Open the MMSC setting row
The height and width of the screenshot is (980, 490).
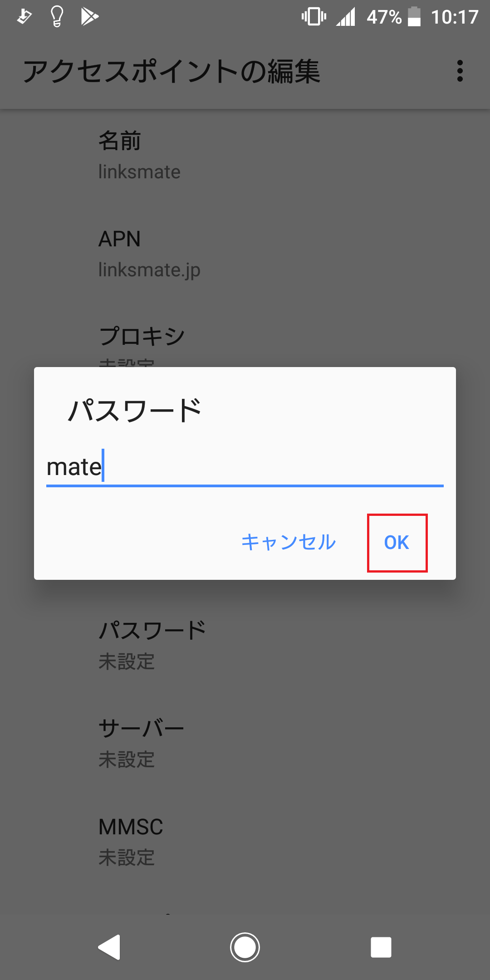[x=245, y=842]
